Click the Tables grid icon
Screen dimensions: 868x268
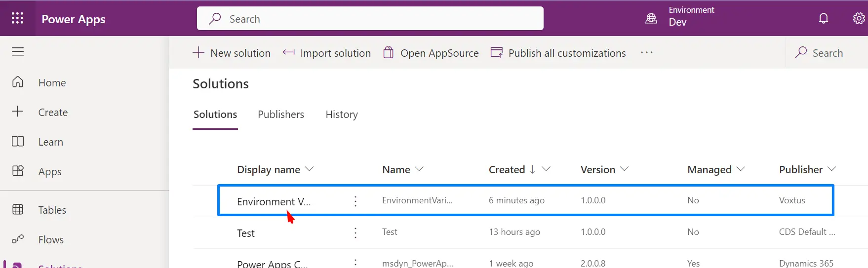click(18, 209)
